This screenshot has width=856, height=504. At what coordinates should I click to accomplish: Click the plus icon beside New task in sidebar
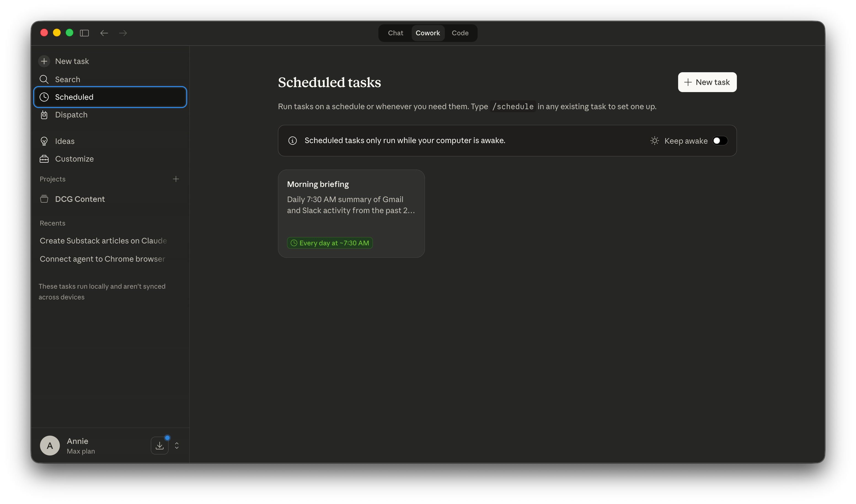(44, 61)
